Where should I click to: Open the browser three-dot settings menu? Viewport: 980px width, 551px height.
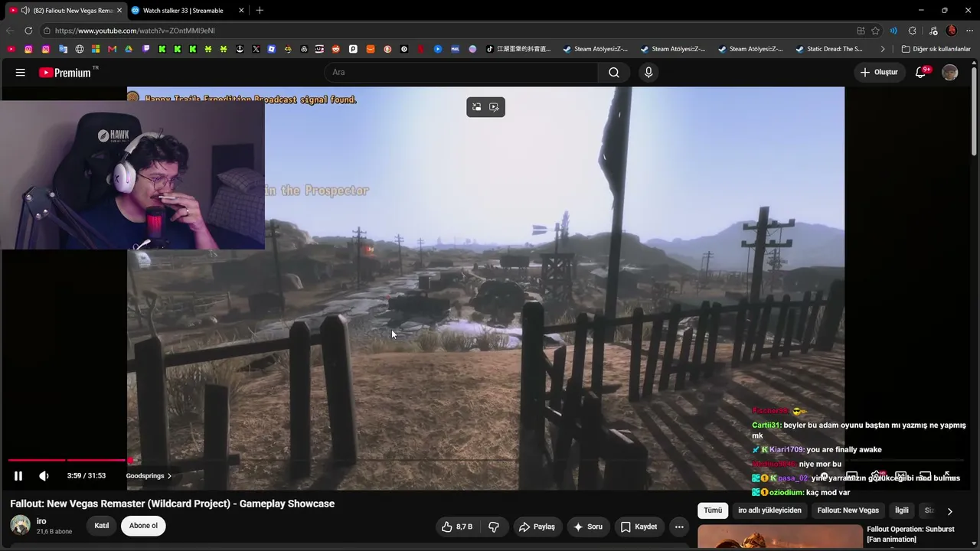pos(969,31)
